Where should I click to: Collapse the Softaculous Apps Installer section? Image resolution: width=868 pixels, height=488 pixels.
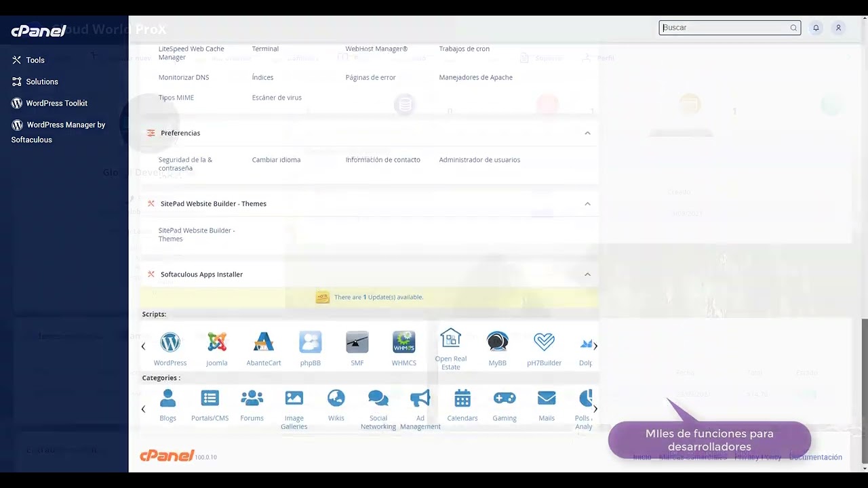pos(588,274)
